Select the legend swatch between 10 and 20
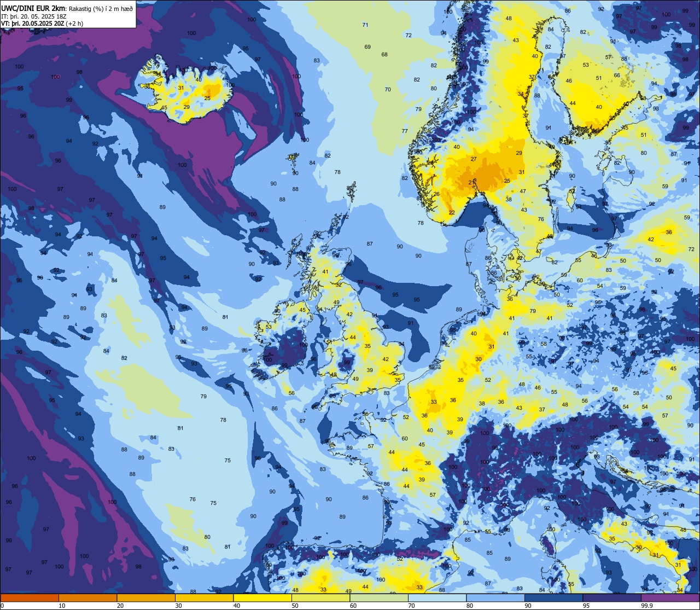 click(87, 598)
